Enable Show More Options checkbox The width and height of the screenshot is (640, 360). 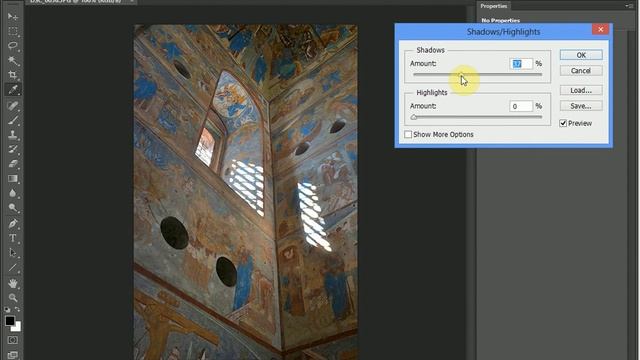coord(408,134)
